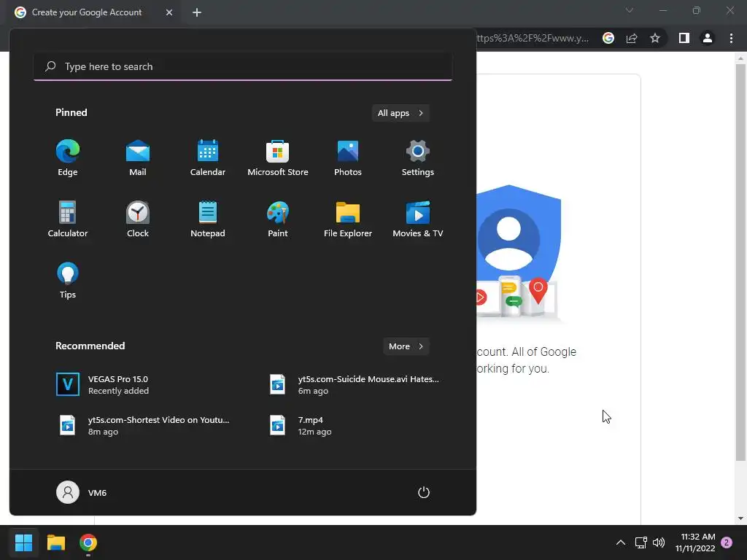Screen dimensions: 747x560
Task: Open yt5s.com-Suicide Mouse.avi recommended file
Action: click(354, 385)
